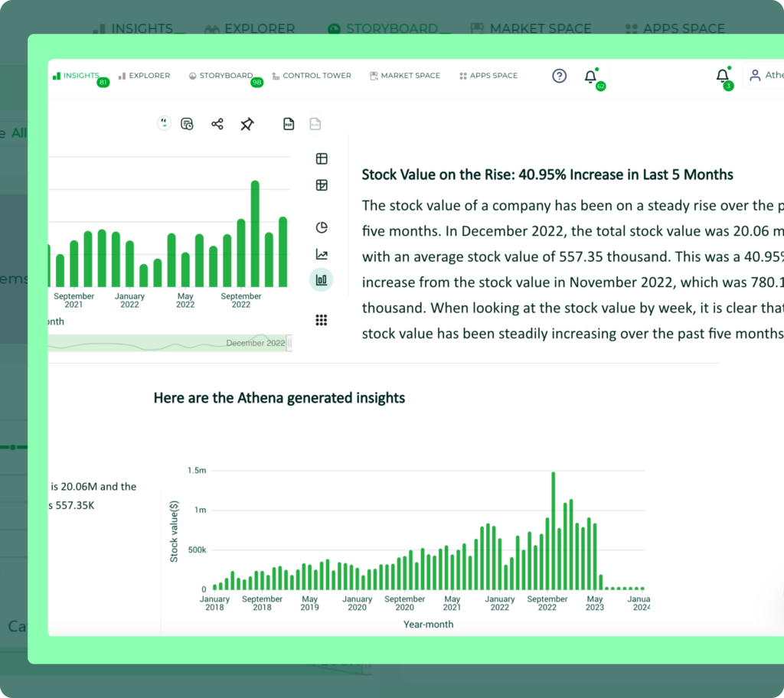
Task: Select the bar chart view icon
Action: pos(322,280)
